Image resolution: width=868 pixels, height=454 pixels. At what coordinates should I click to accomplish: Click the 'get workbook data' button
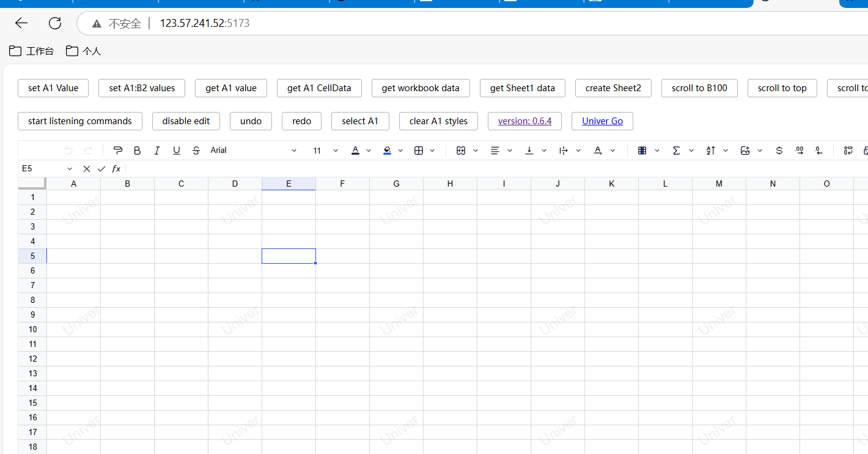tap(421, 88)
